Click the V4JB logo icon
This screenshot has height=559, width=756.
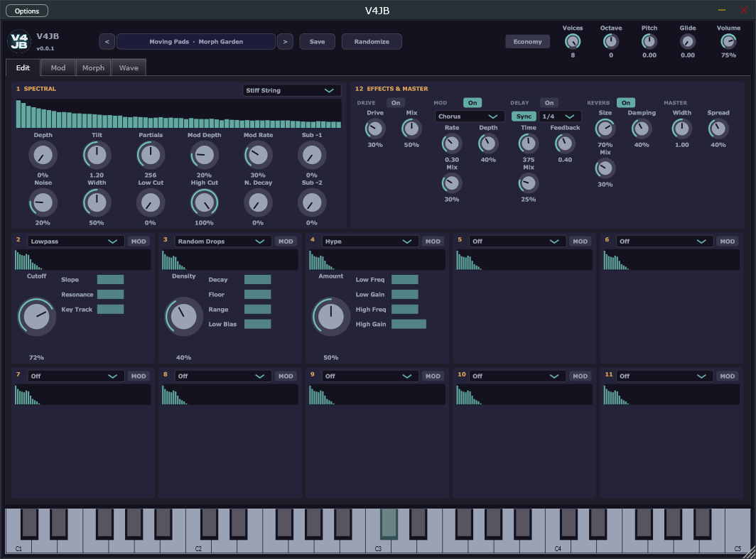point(19,41)
